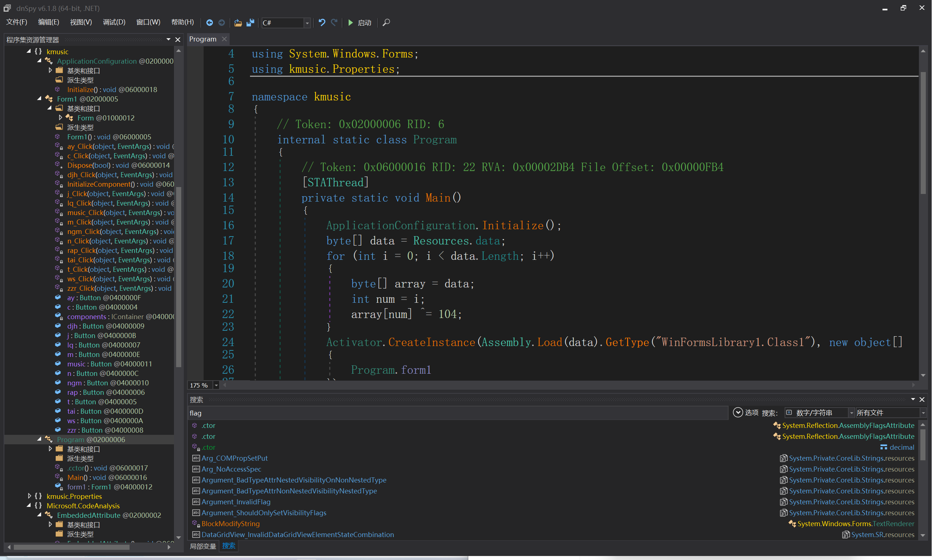Select the Arg_NoAccessSpec search result
The width and height of the screenshot is (932, 560).
click(x=231, y=469)
